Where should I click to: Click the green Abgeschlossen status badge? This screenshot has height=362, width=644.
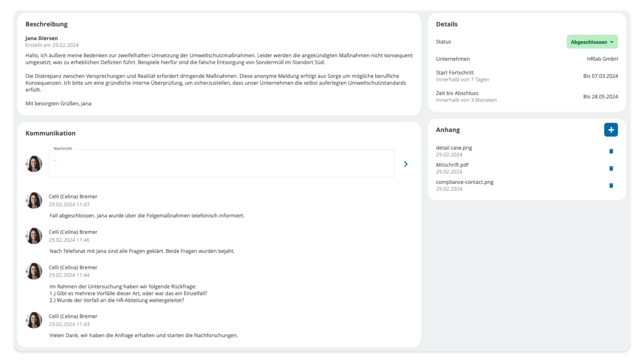592,42
